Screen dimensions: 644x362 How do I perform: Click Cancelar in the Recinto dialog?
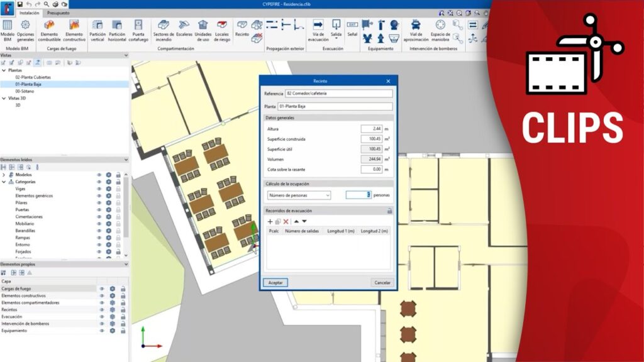tap(382, 283)
